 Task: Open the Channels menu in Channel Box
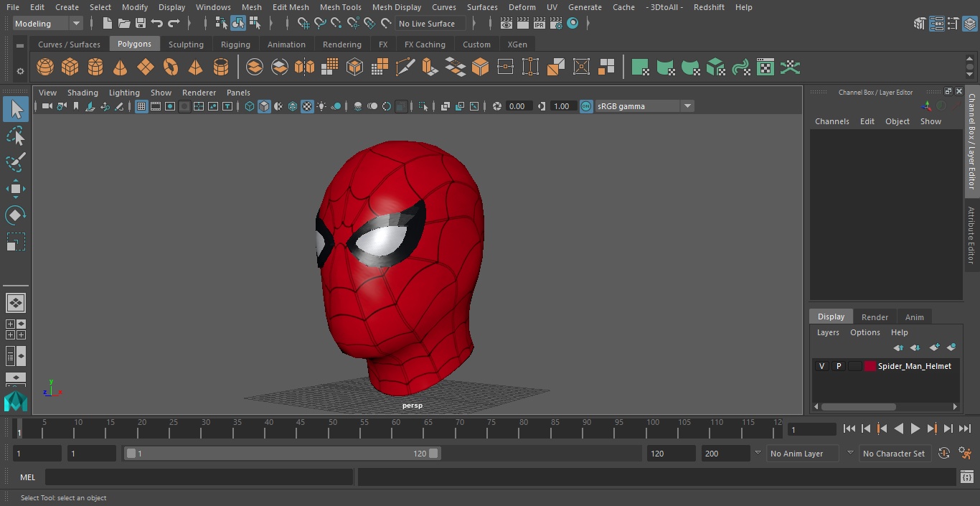click(831, 121)
